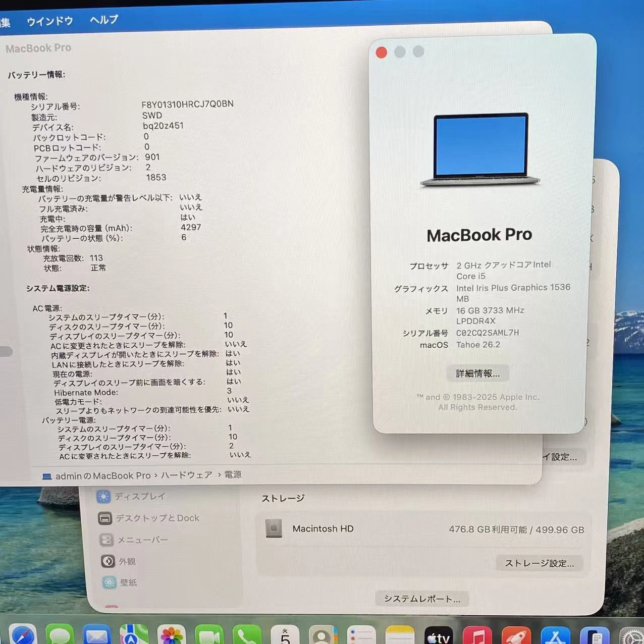The width and height of the screenshot is (644, 644).
Task: Open Photos app in the Dock
Action: click(x=172, y=635)
